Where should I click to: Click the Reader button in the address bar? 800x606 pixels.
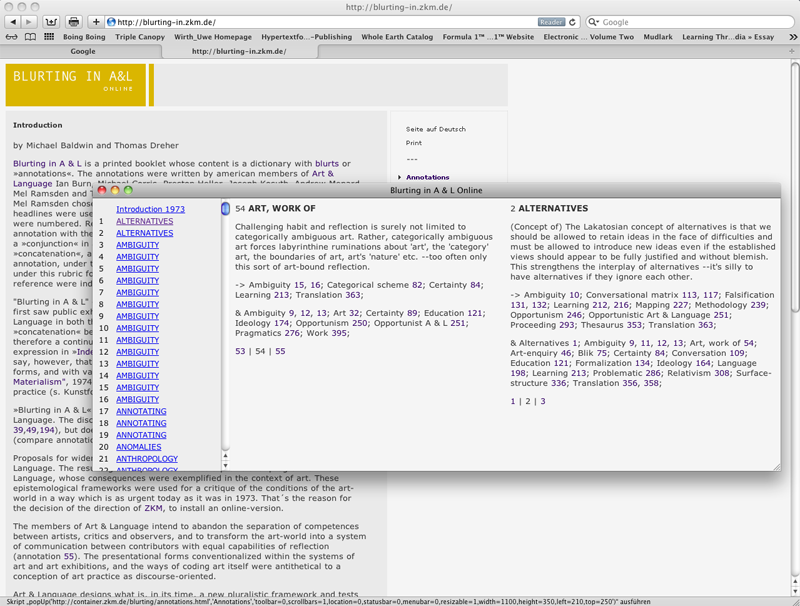point(551,21)
